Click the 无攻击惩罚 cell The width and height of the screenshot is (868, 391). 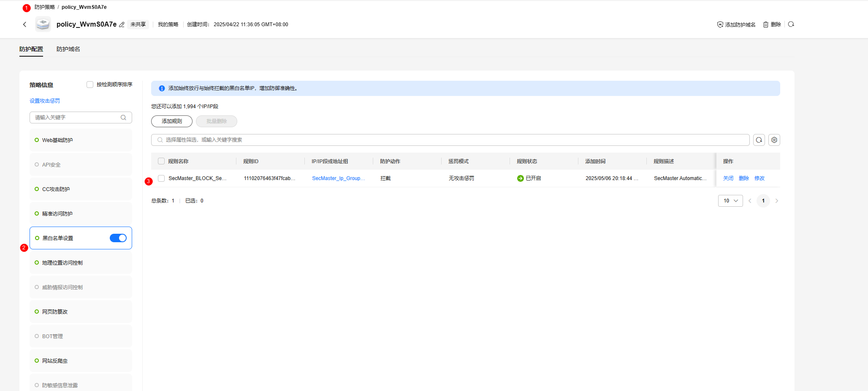click(x=461, y=178)
